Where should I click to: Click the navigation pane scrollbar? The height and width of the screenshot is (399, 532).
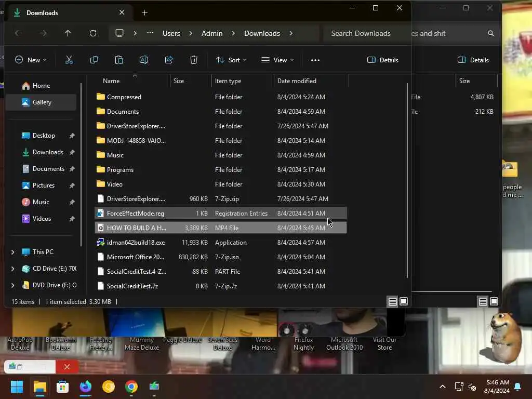click(81, 165)
